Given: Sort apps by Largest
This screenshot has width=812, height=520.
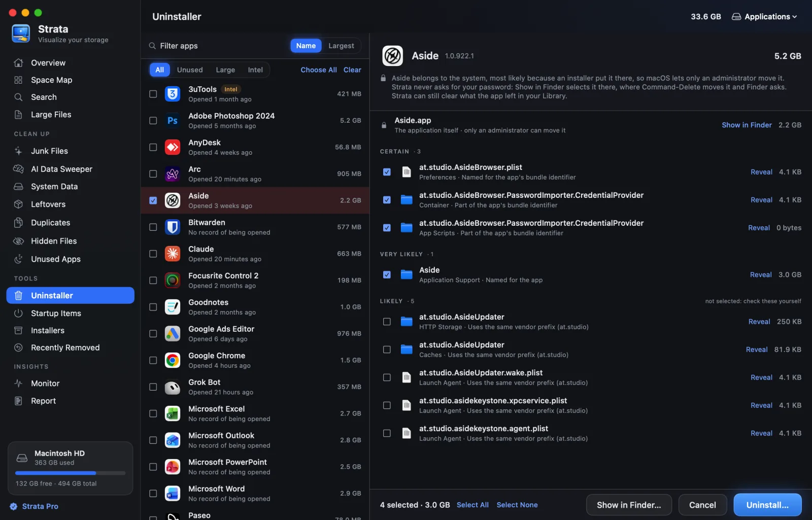Looking at the screenshot, I should coord(341,46).
